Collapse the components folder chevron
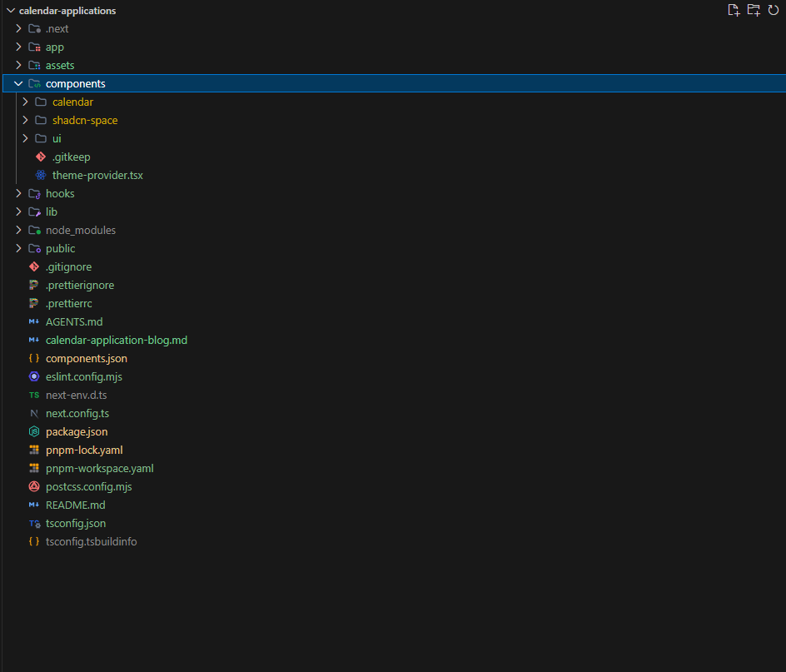 (18, 84)
